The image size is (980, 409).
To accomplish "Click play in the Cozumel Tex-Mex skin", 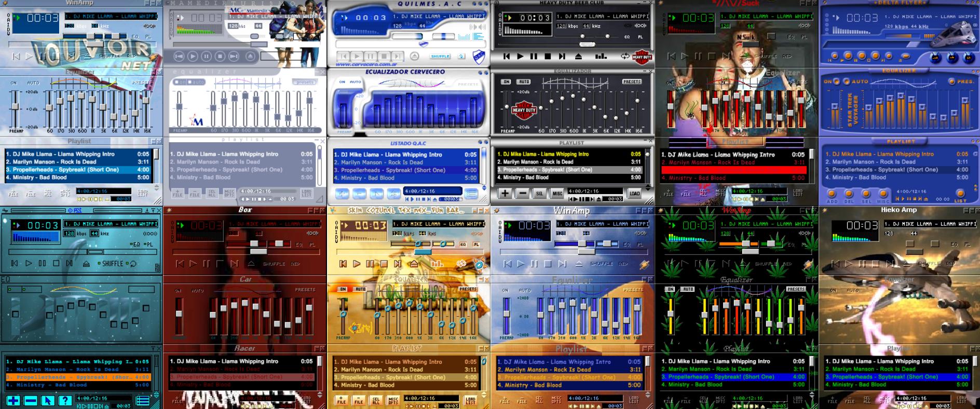I will pyautogui.click(x=357, y=264).
